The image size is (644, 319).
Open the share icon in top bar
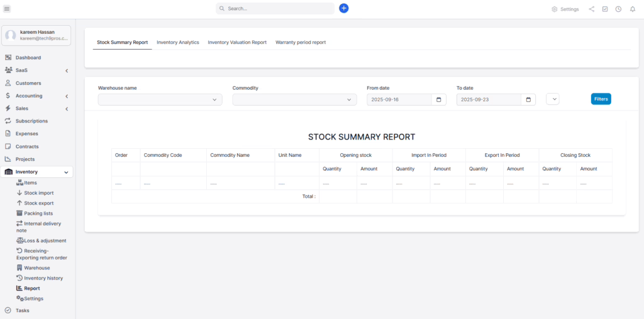[x=591, y=9]
